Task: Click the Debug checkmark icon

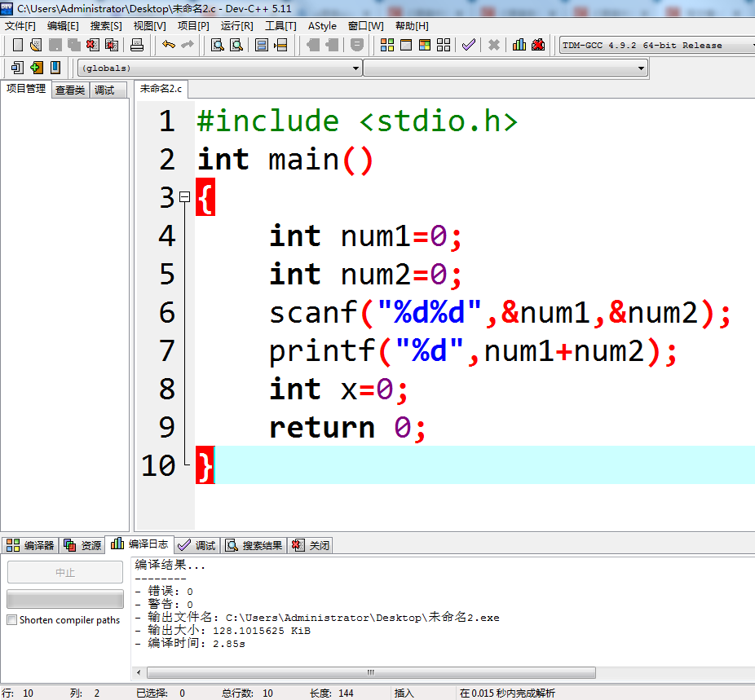Action: [469, 45]
